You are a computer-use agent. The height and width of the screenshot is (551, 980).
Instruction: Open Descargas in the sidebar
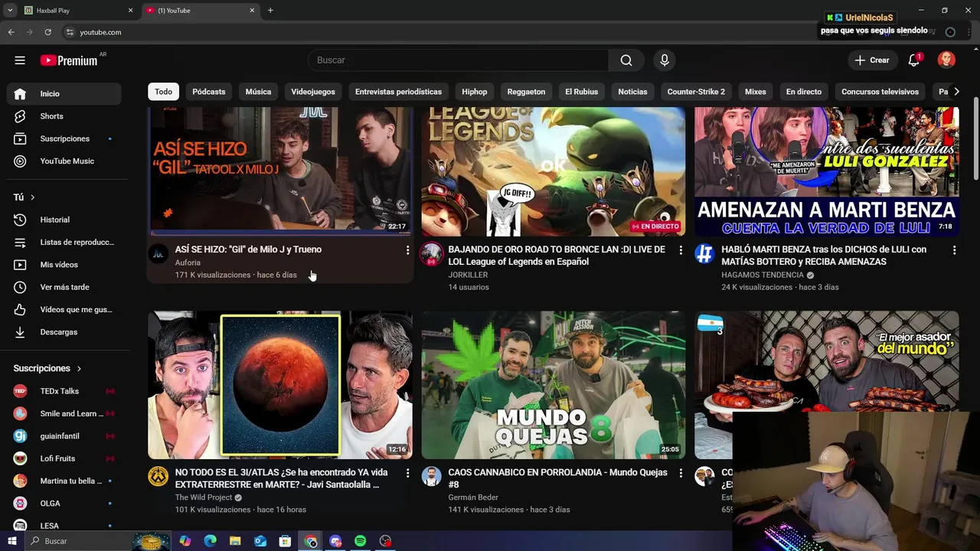(64, 332)
